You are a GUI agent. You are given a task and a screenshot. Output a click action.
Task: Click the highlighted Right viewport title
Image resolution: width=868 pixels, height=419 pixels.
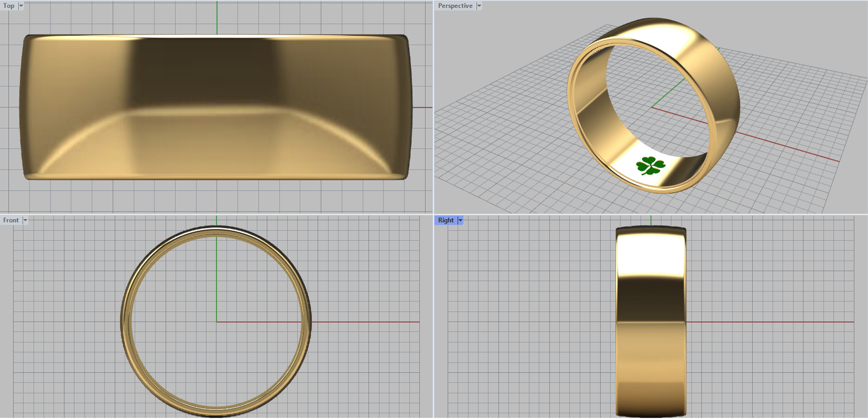(445, 220)
